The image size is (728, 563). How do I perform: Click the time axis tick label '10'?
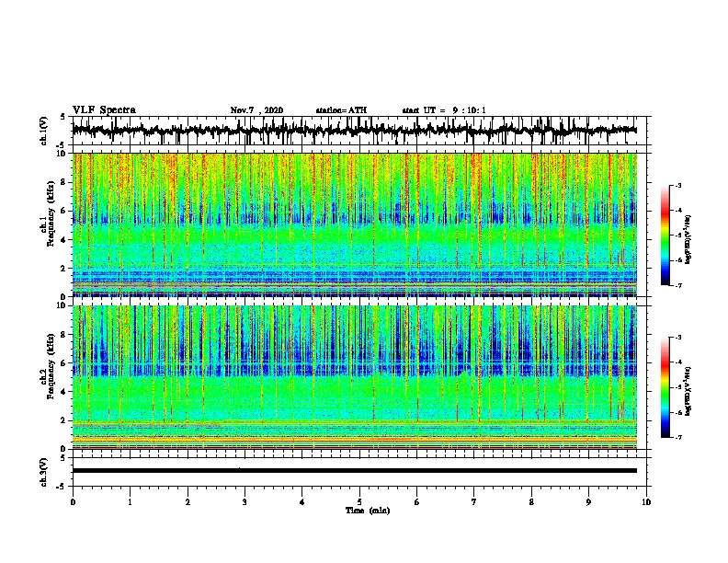646,502
